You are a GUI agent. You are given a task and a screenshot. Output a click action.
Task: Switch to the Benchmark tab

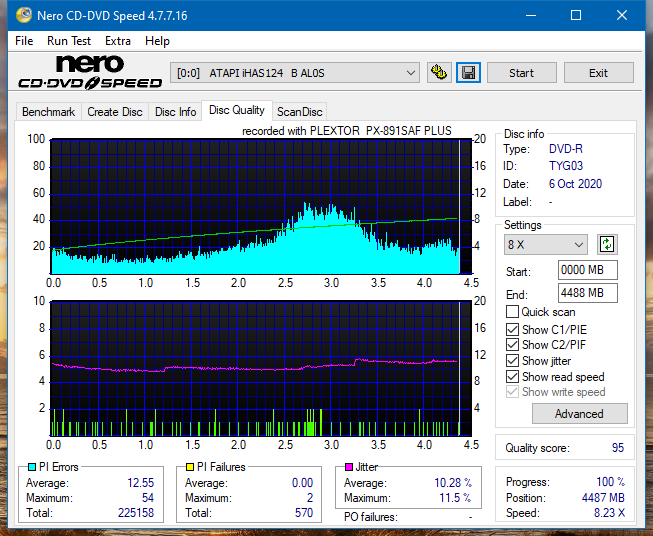click(49, 112)
